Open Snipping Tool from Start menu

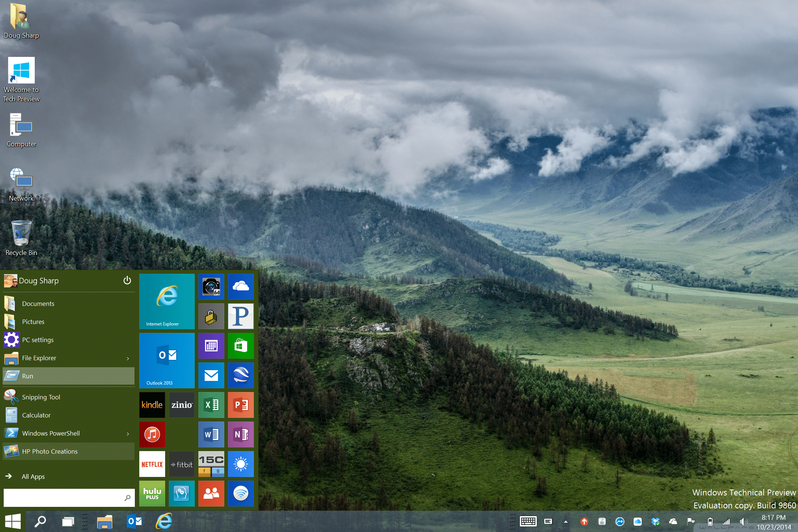point(69,397)
